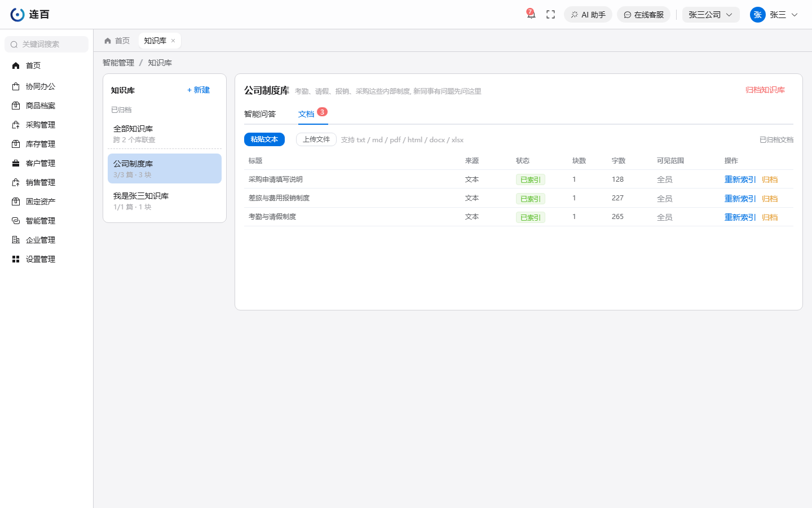Close the 知识库 page tab
The height and width of the screenshot is (508, 812).
point(173,41)
